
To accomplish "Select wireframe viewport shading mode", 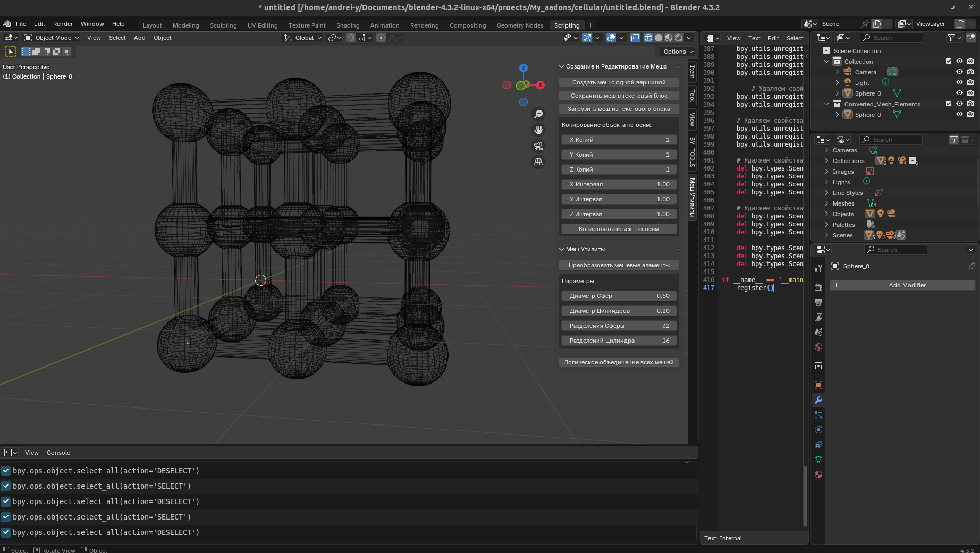I will [648, 38].
